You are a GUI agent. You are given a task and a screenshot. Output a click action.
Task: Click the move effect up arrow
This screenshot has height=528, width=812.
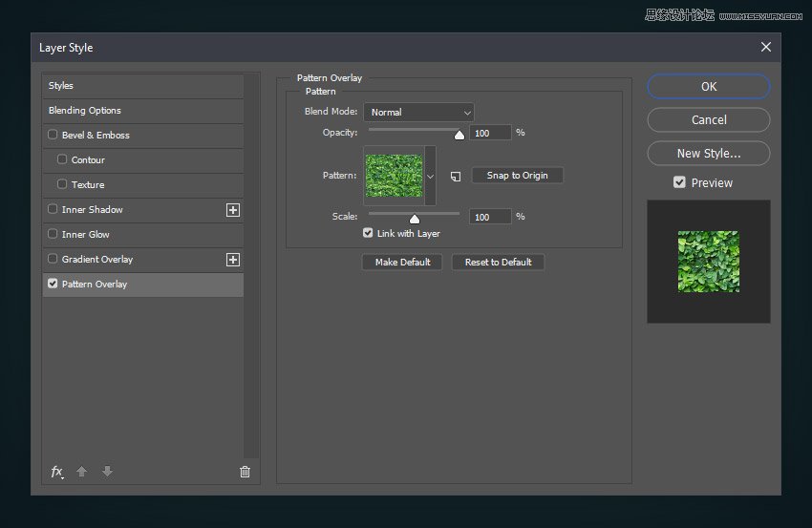pyautogui.click(x=82, y=472)
